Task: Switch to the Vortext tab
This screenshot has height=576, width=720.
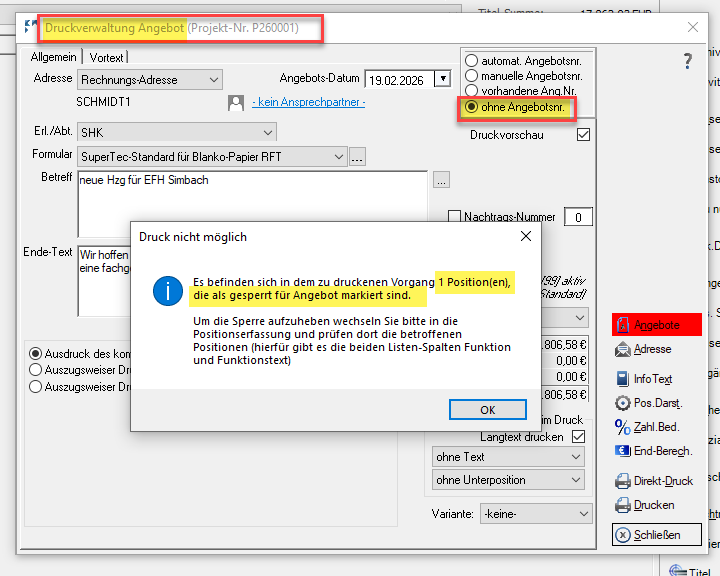Action: coord(107,58)
